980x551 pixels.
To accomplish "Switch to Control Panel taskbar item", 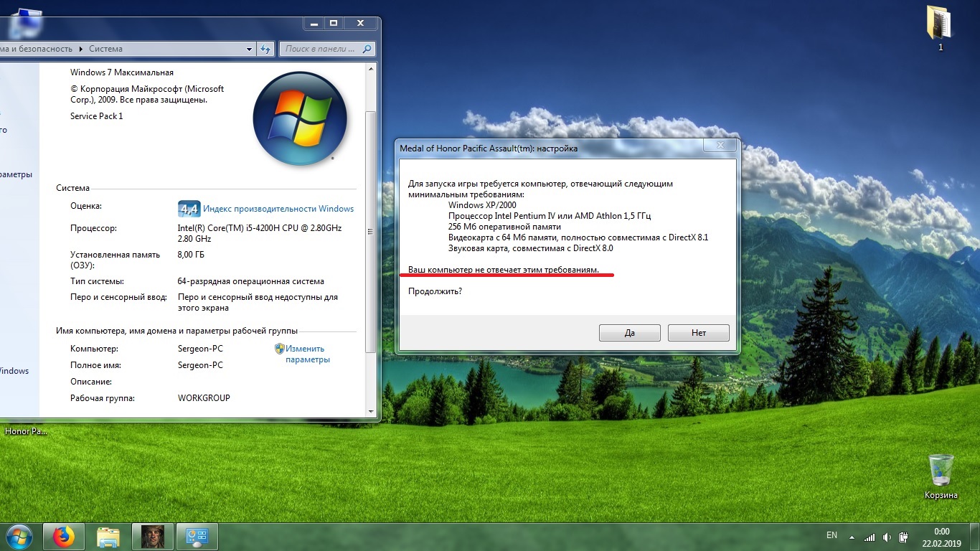I will tap(197, 537).
